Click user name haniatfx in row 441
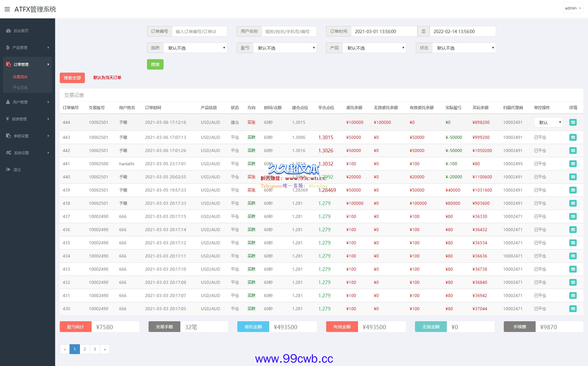588x366 pixels. (127, 164)
